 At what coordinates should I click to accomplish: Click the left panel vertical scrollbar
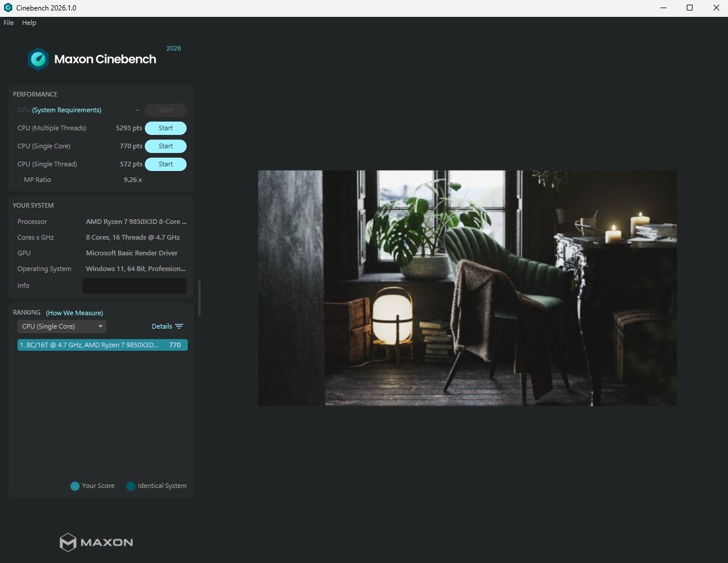pyautogui.click(x=199, y=298)
